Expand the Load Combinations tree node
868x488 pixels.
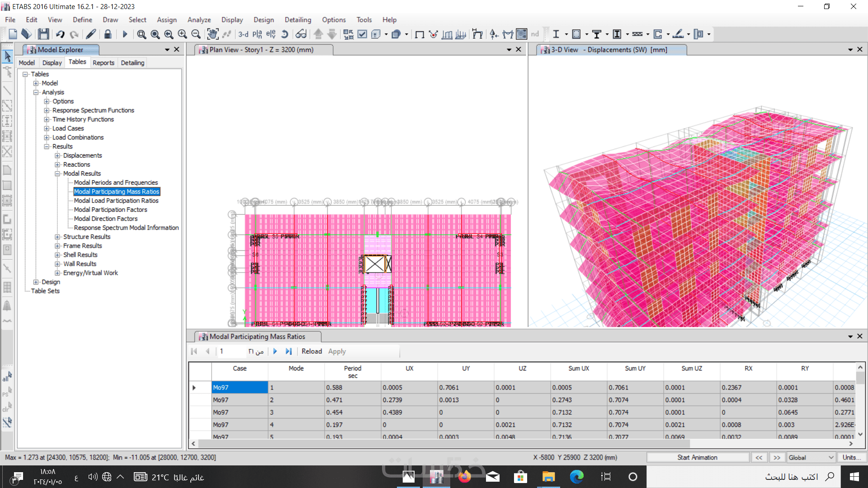click(x=47, y=137)
